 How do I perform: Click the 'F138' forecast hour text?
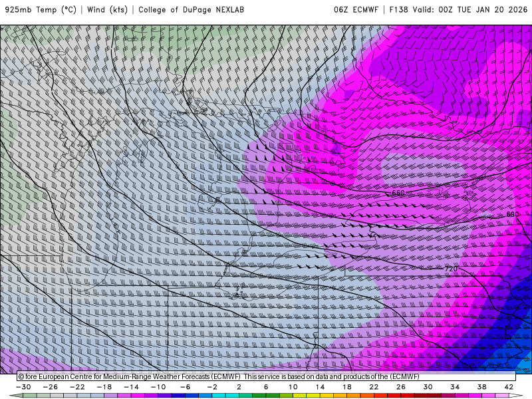coord(398,10)
